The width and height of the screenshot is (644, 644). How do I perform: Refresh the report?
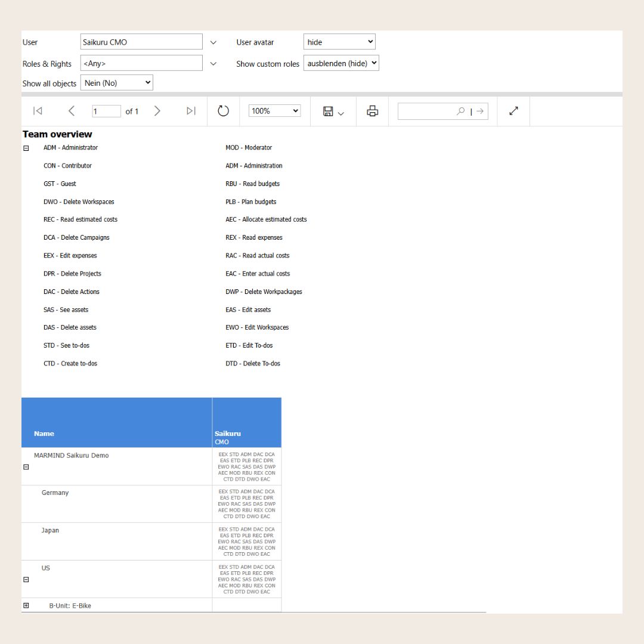(224, 111)
